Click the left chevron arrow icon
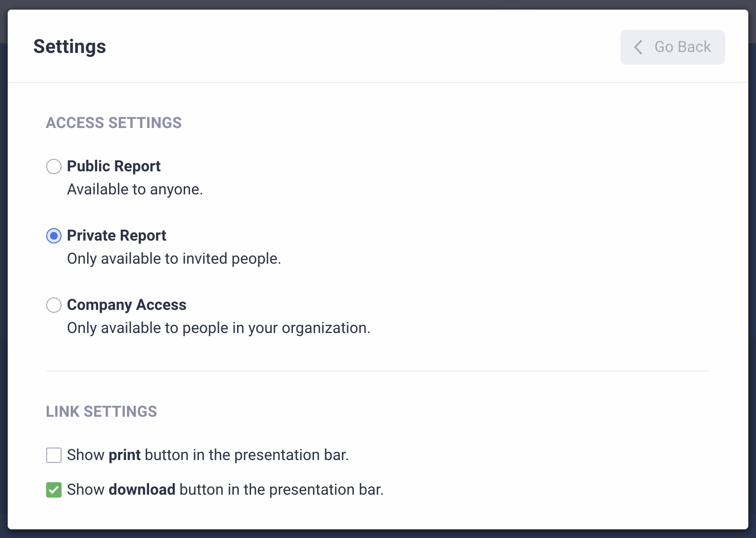This screenshot has height=538, width=756. pyautogui.click(x=638, y=47)
